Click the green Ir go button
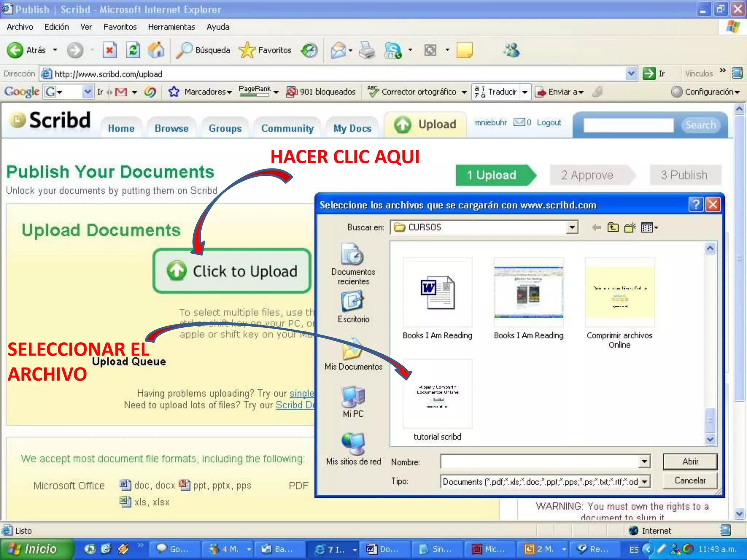This screenshot has width=747, height=560. 654,74
